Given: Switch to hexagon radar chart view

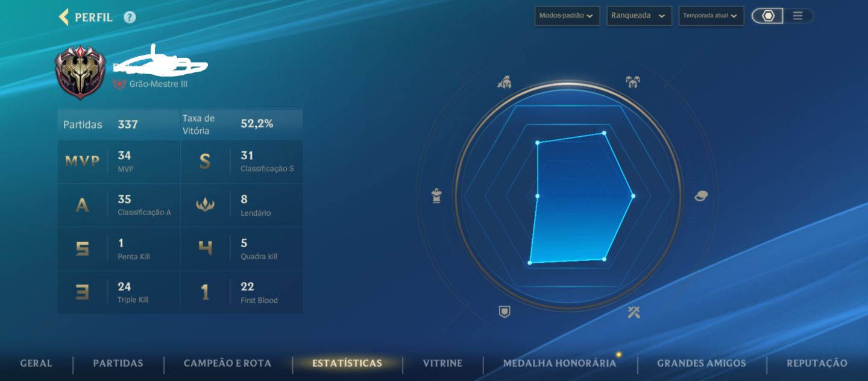Looking at the screenshot, I should [x=767, y=16].
